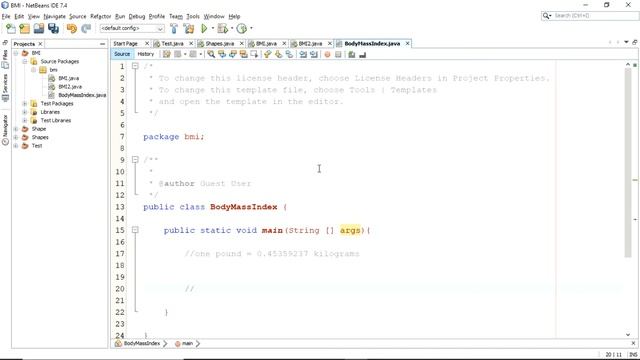Debug the project from toolbar
640x360 pixels.
(222, 29)
